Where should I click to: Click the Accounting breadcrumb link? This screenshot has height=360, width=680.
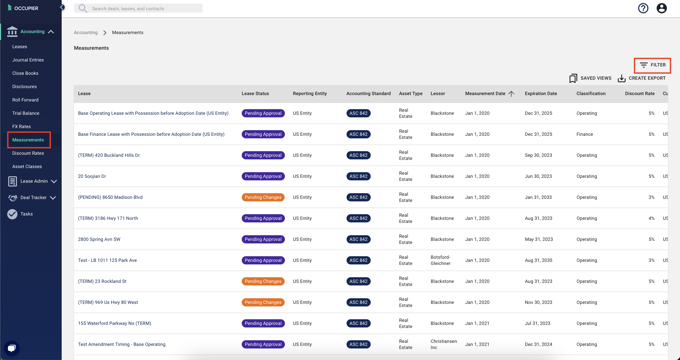tap(85, 33)
